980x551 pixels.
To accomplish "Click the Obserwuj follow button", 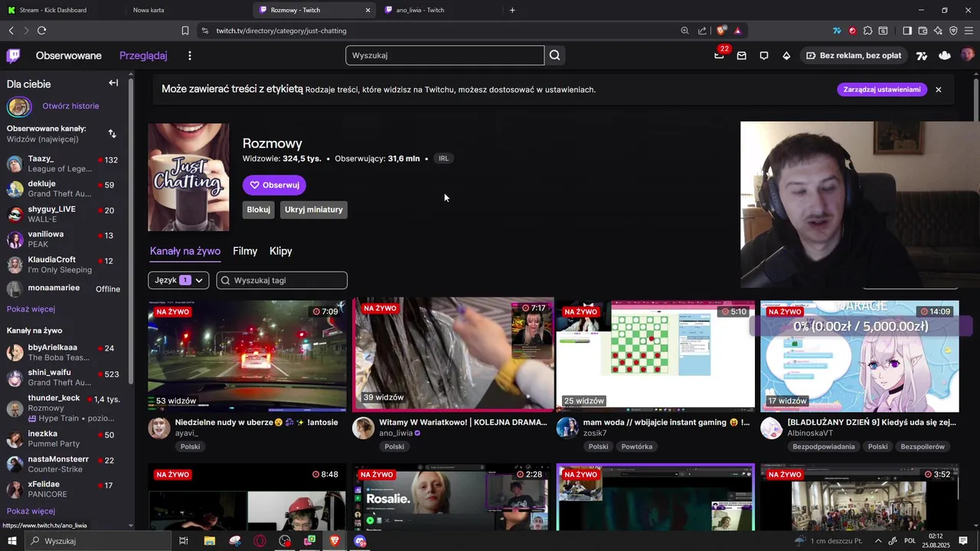I will (274, 185).
